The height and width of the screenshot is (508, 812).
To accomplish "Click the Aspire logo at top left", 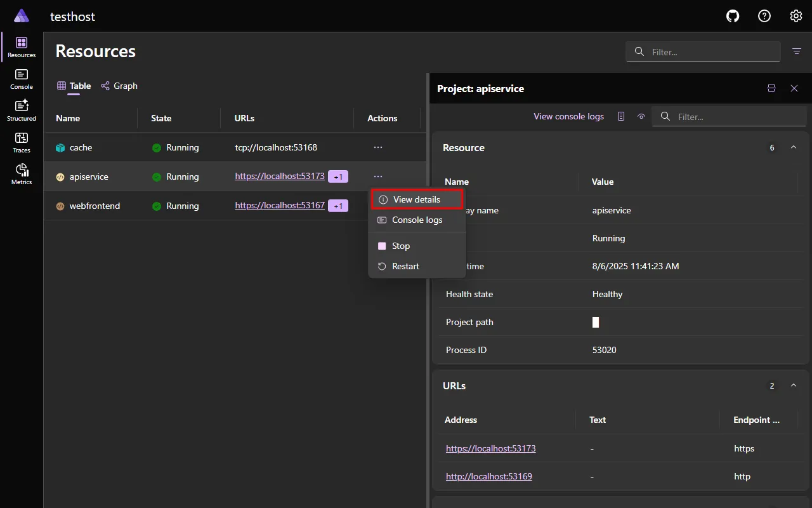I will [x=21, y=16].
